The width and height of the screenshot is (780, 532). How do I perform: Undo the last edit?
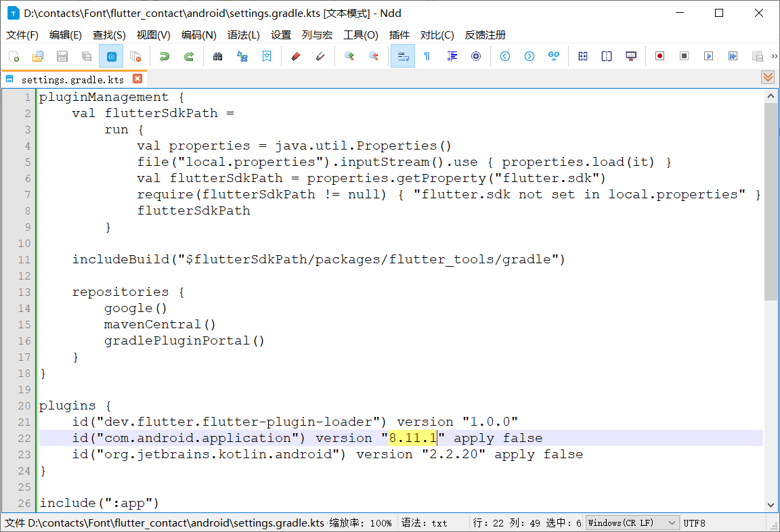164,56
